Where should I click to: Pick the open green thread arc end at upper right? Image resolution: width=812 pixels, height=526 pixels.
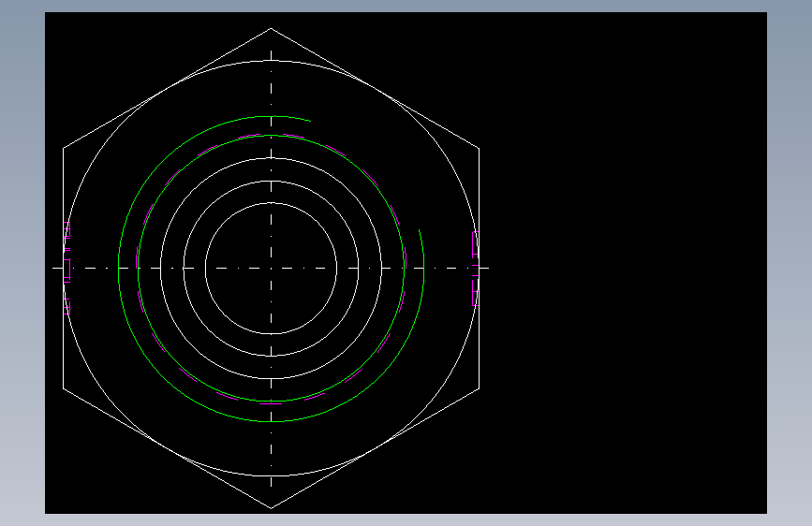(310, 121)
